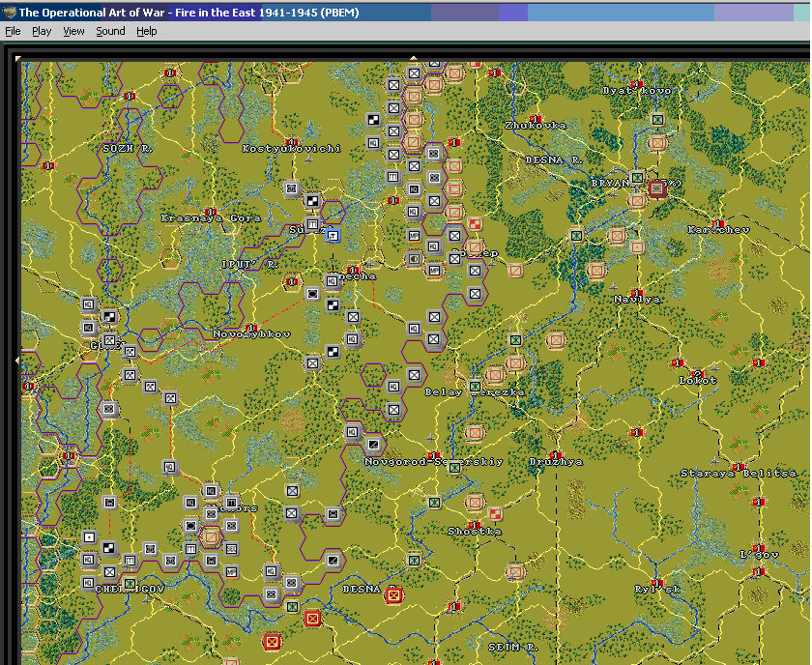Select the light-blue infantry counter southeast of Shchors
This screenshot has height=665, width=812.
click(x=292, y=490)
